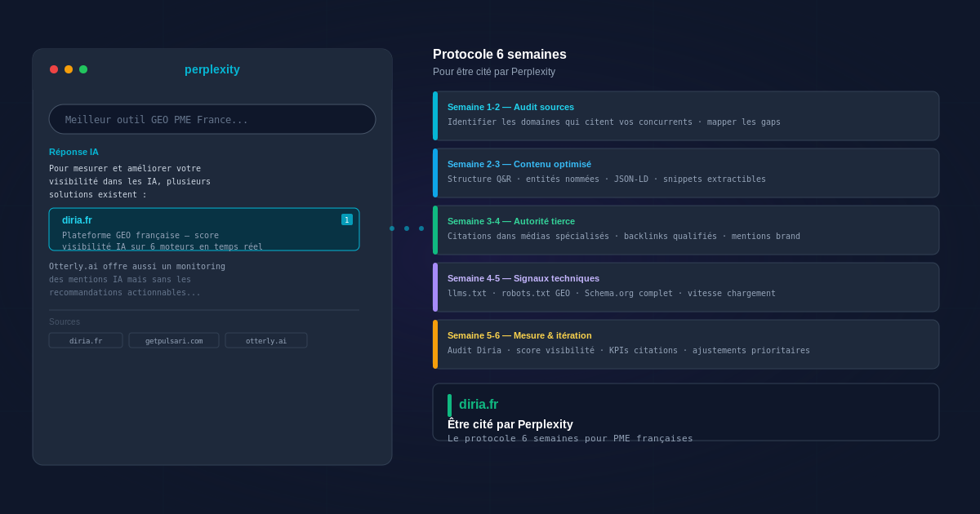Click the red window dot
Screen dimensions: 980x514
coord(54,69)
